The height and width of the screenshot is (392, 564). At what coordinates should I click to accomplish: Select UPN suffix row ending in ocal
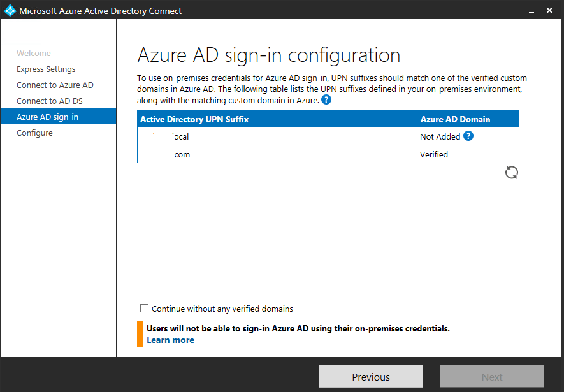pos(328,136)
